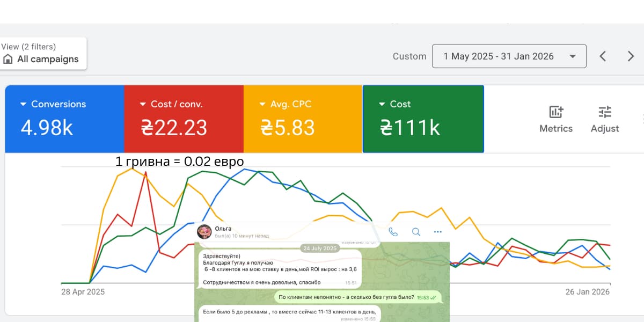
Task: Expand the green Cost metric dropdown
Action: coord(382,105)
